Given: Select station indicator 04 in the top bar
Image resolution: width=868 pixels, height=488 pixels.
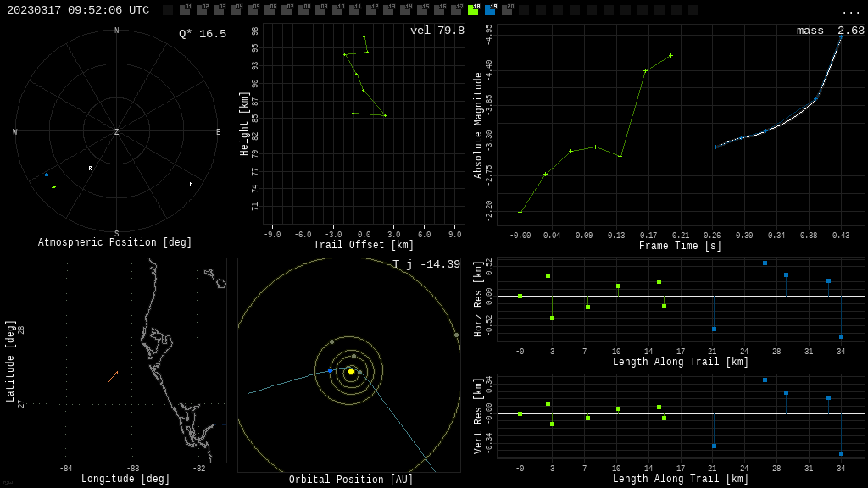Looking at the screenshot, I should (236, 9).
